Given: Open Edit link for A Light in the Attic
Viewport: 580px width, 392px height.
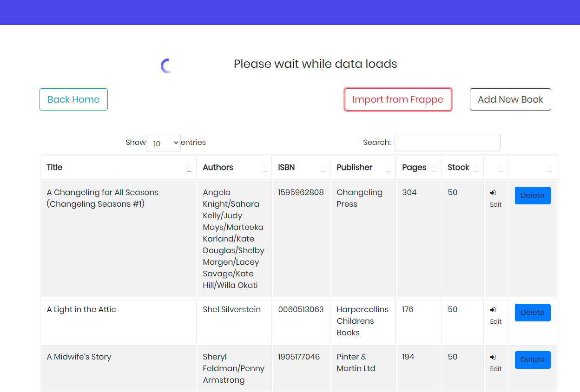Looking at the screenshot, I should (x=496, y=321).
